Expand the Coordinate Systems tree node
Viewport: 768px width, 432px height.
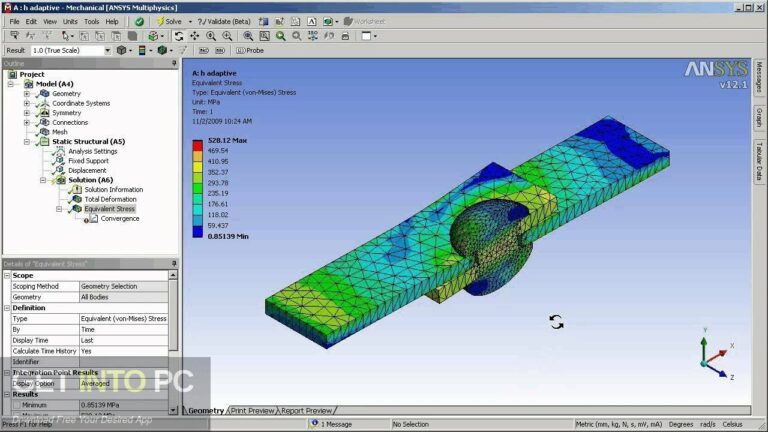click(x=27, y=103)
